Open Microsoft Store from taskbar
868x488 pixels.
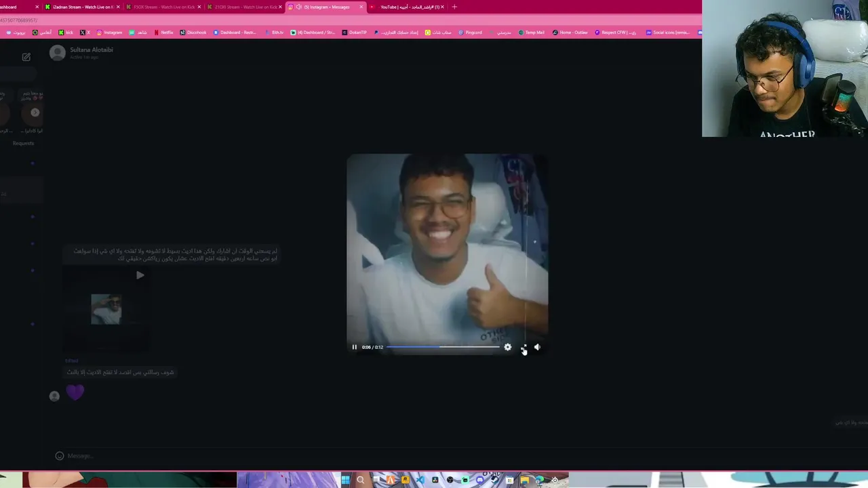coord(509,480)
